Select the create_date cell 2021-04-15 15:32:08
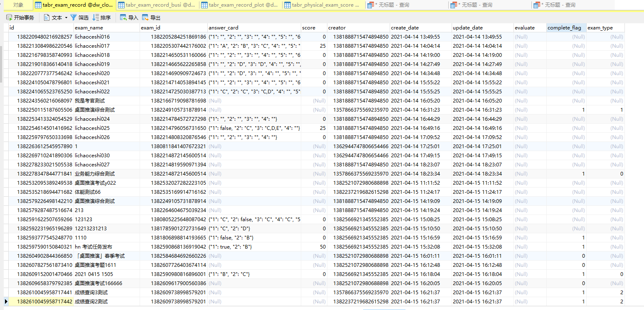 coord(421,247)
